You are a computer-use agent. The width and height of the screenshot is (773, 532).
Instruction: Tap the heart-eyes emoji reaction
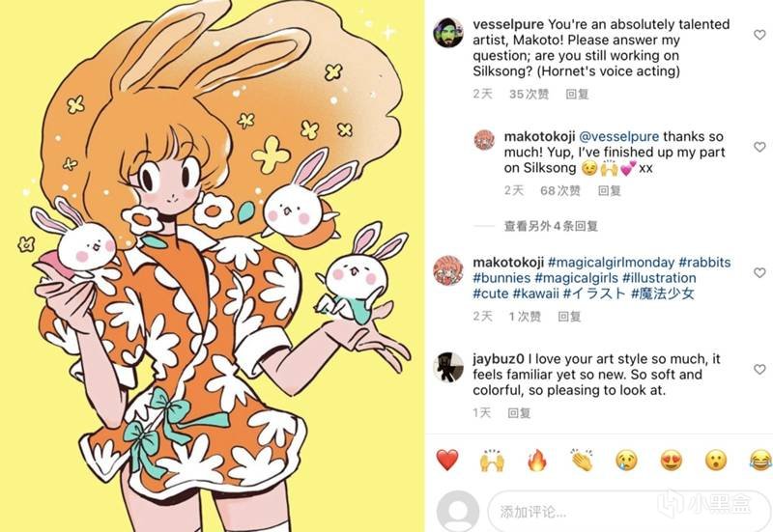point(672,461)
